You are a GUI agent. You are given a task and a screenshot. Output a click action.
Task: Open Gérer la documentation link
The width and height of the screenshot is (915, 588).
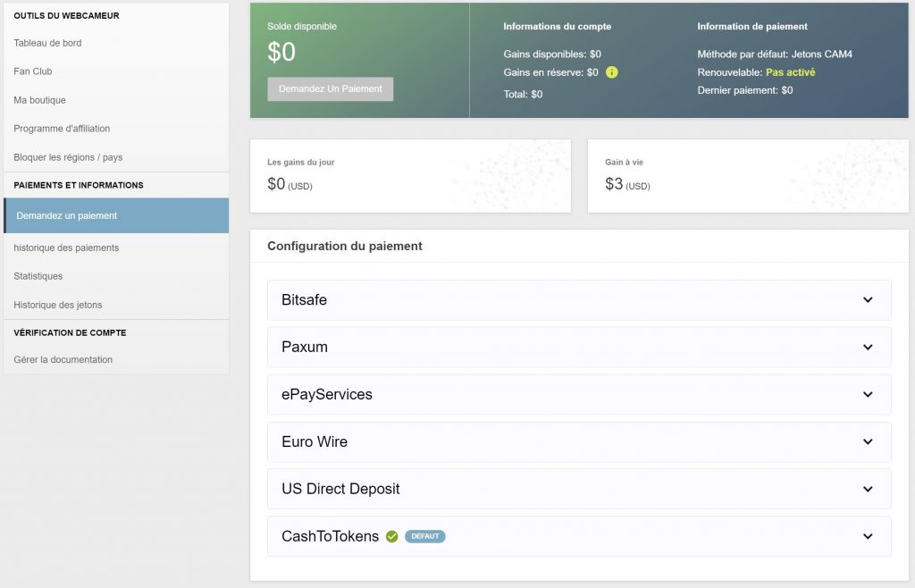(63, 359)
